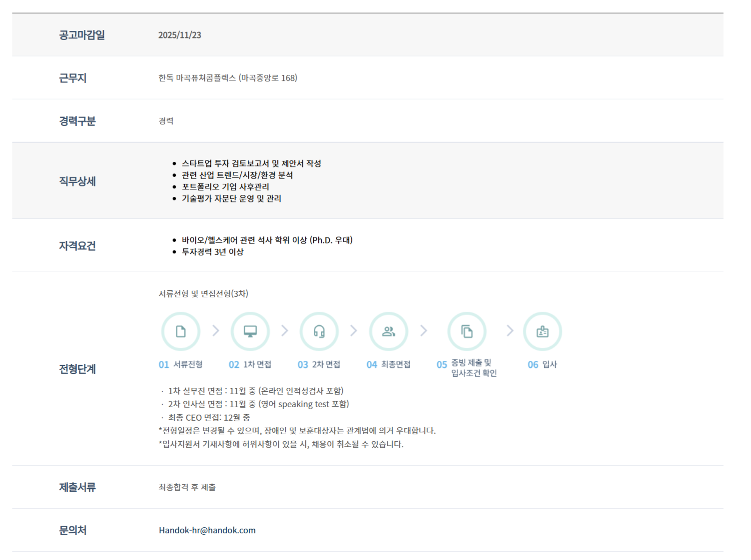This screenshot has height=560, width=751.
Task: Open the Handok-hr@handok.com email link
Action: click(x=207, y=530)
